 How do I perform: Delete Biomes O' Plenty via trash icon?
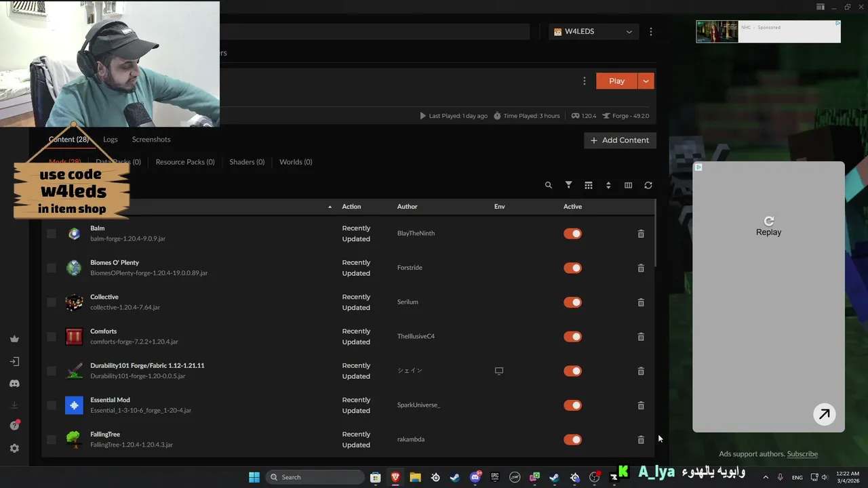pyautogui.click(x=641, y=268)
